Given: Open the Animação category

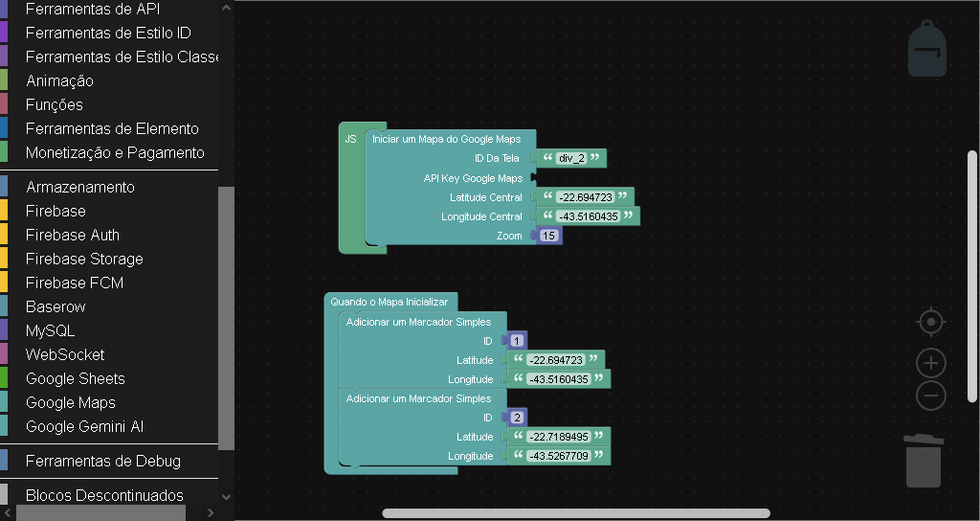Looking at the screenshot, I should tap(59, 80).
